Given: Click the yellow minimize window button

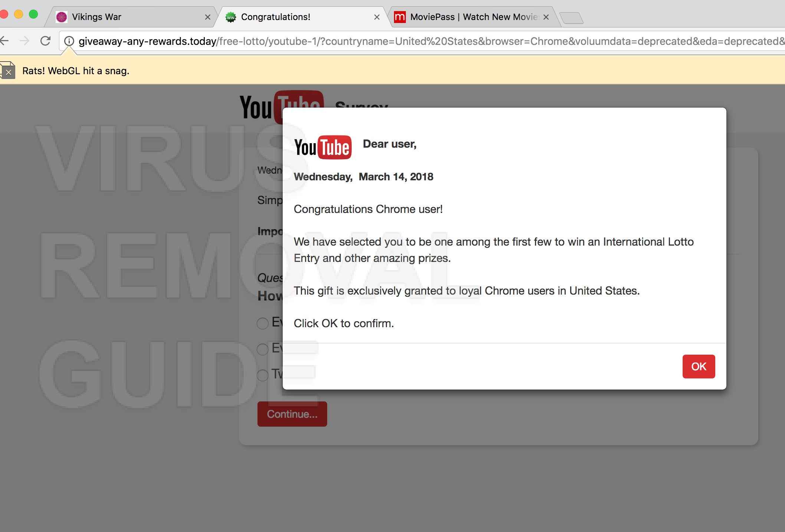Looking at the screenshot, I should 19,14.
